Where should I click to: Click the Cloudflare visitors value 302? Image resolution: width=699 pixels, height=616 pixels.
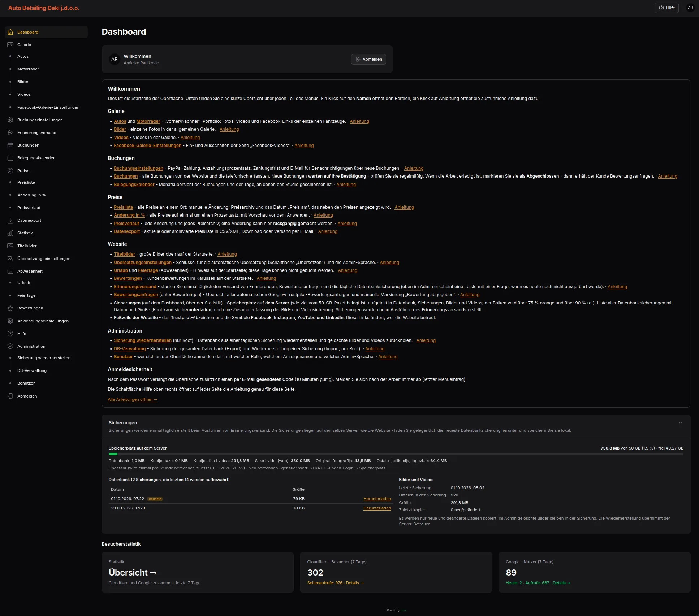click(x=315, y=572)
